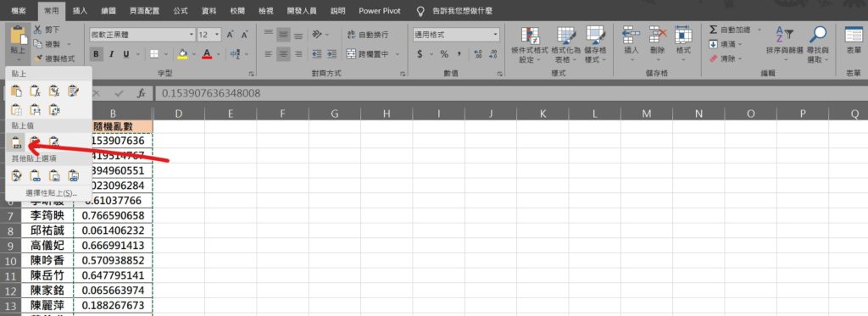Click the text orientation icon
Screen dimensions: 868x316
[x=317, y=35]
